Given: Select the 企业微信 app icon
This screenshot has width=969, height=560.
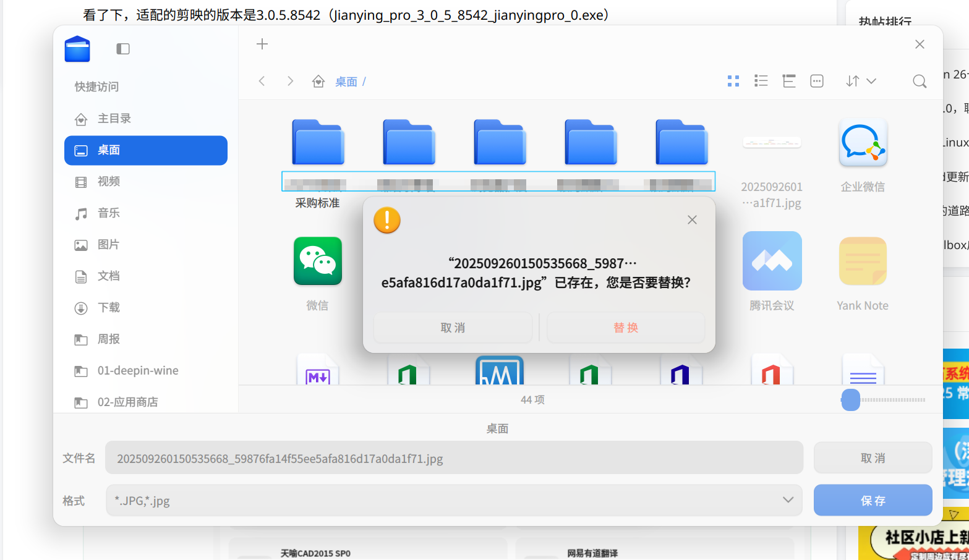Looking at the screenshot, I should (863, 143).
